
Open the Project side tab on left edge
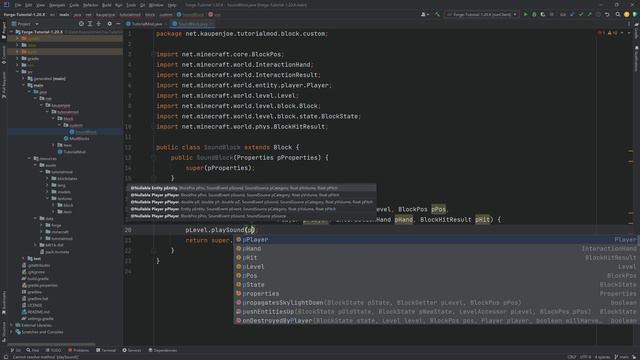(x=4, y=31)
